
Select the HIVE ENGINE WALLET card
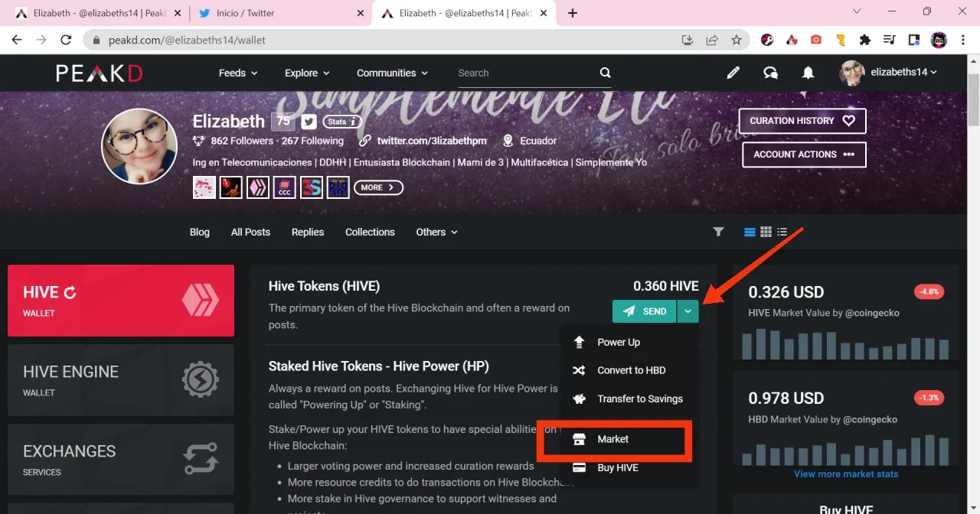121,380
